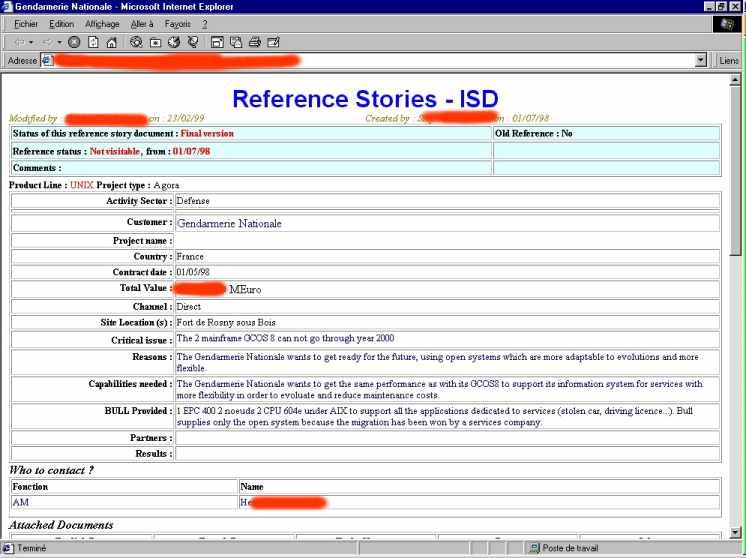
Task: Open the Fichier menu
Action: (x=26, y=24)
